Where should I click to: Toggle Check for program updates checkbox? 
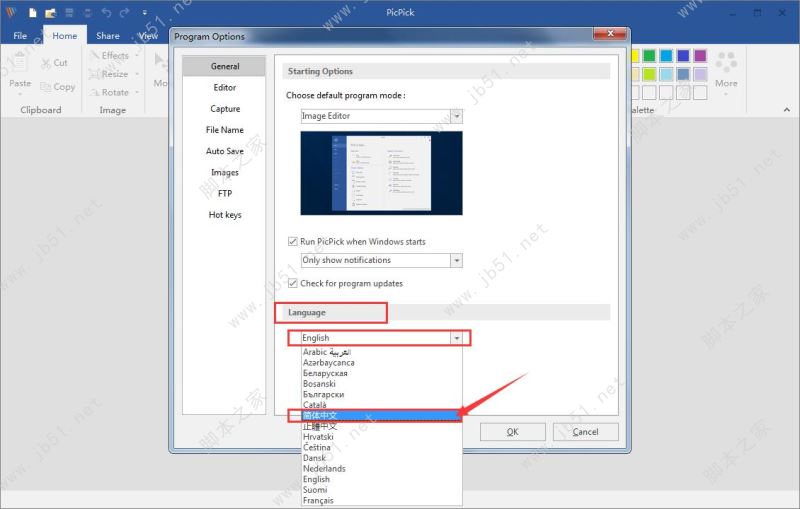[292, 283]
